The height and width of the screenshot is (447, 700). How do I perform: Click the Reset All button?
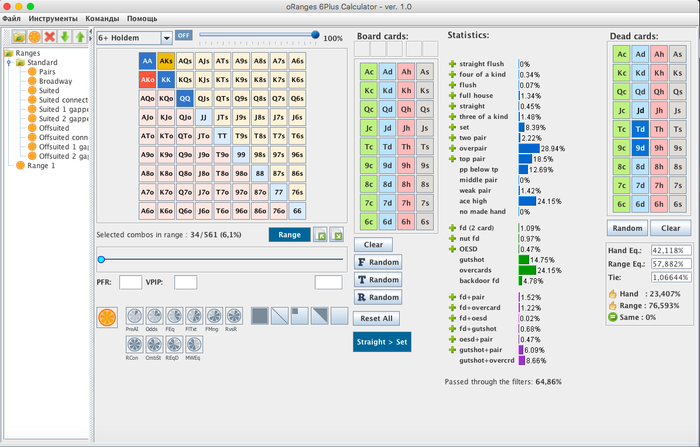(x=376, y=318)
